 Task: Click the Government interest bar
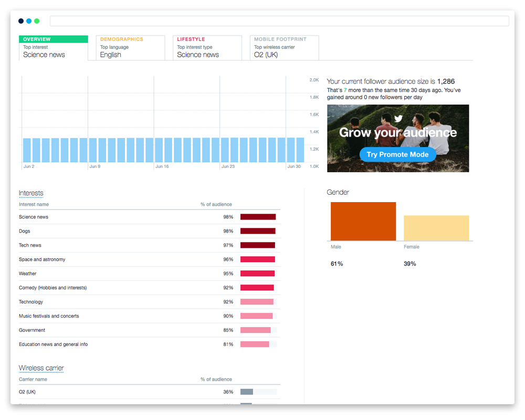255,330
